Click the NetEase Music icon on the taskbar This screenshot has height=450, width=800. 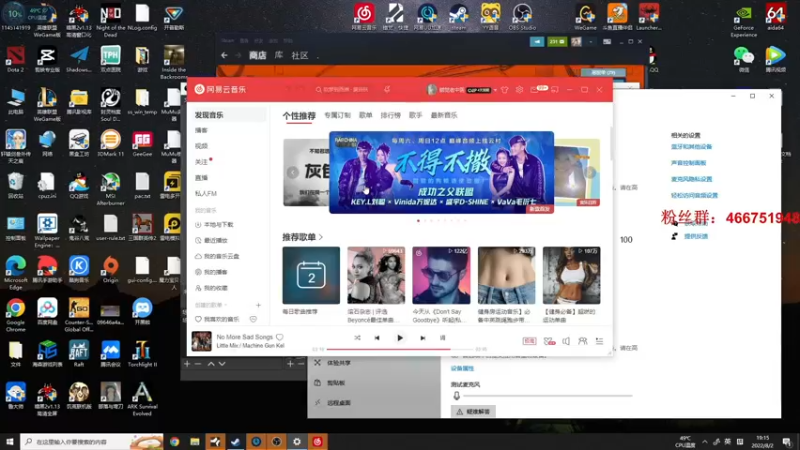point(317,441)
